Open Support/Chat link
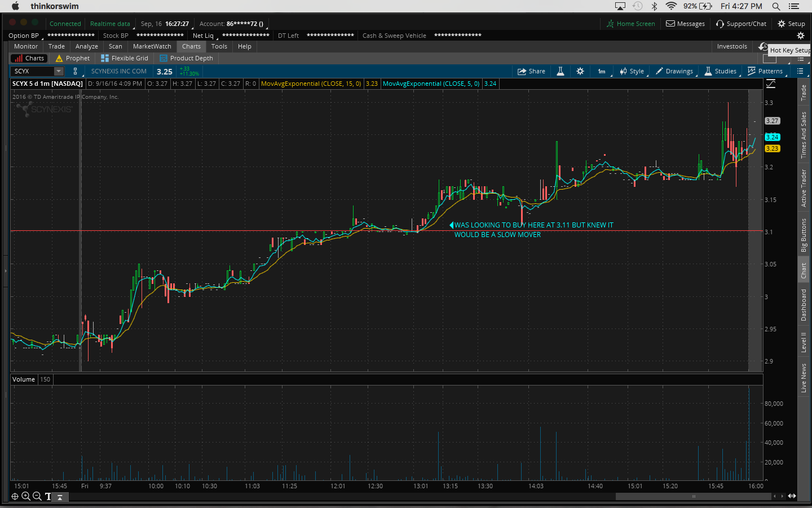Image resolution: width=812 pixels, height=508 pixels. [741, 24]
